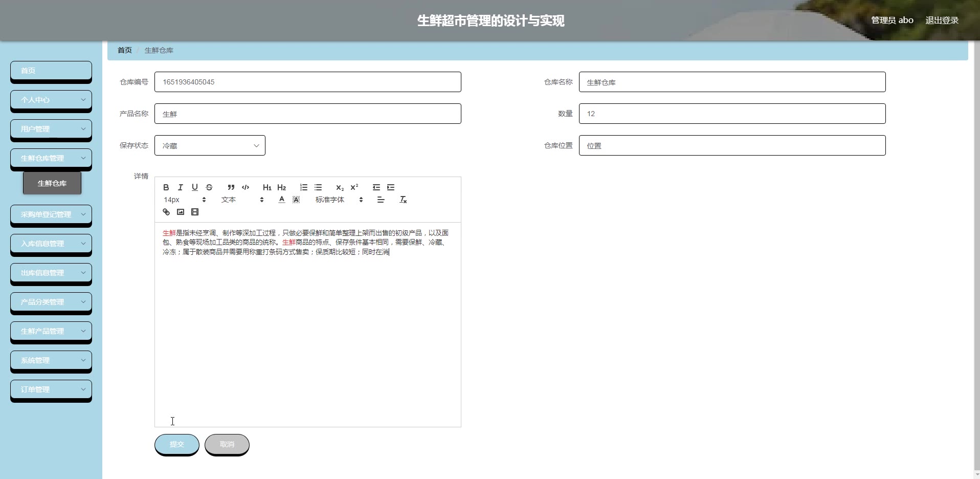Open the 标准字体 font family dropdown
This screenshot has width=980, height=479.
tap(339, 200)
